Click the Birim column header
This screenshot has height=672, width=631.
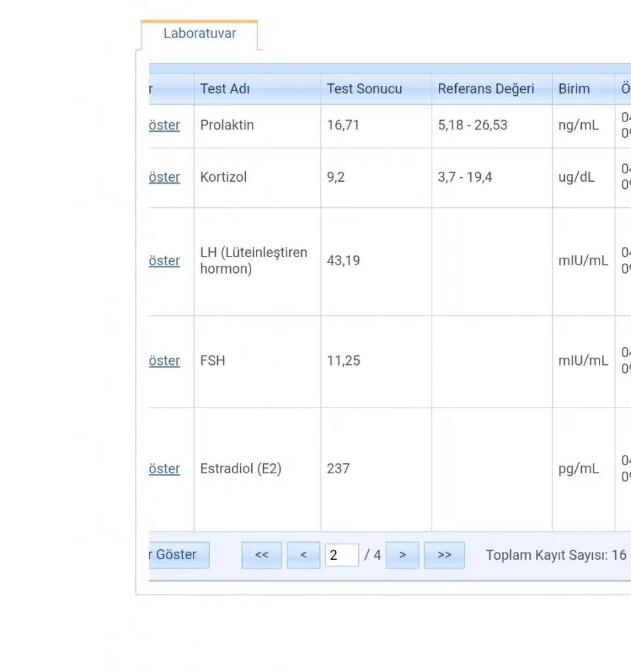tap(574, 89)
